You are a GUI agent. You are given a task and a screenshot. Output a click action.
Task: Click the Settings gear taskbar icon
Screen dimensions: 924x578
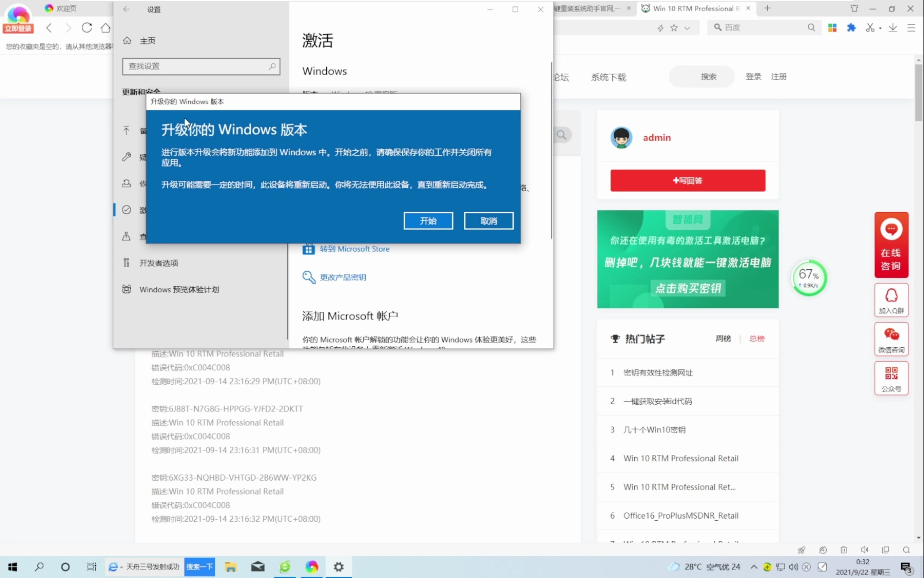point(339,567)
